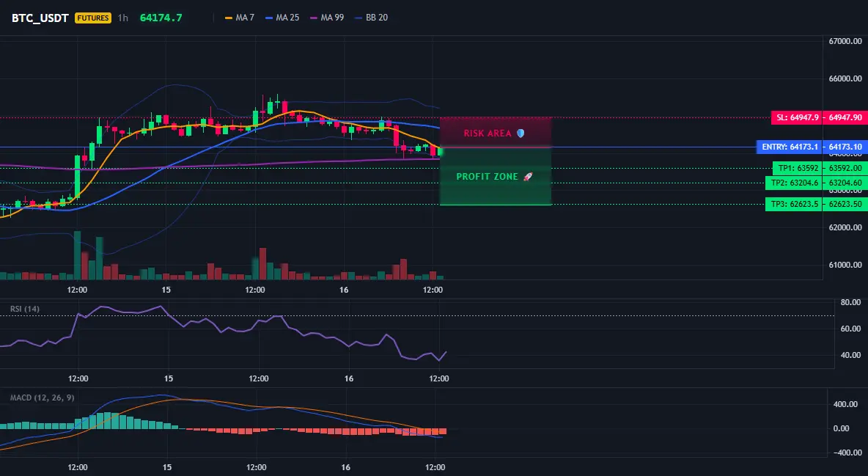
Task: Click the PROFIT ZONE green zone text
Action: tap(487, 177)
